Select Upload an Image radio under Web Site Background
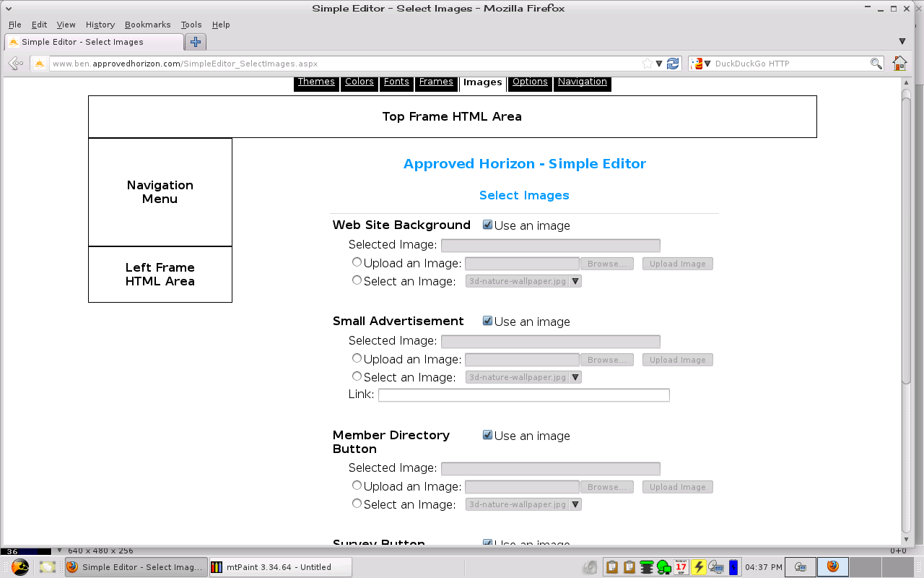 pos(357,262)
